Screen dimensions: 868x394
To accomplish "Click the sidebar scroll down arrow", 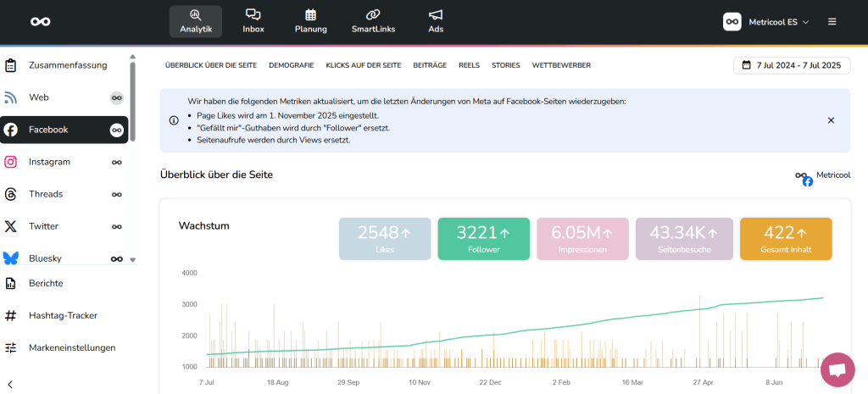I will pos(132,259).
